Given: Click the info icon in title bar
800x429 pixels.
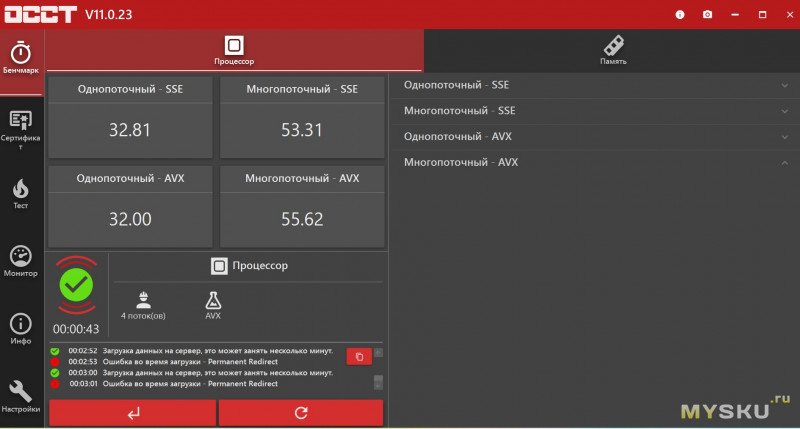Looking at the screenshot, I should [680, 15].
